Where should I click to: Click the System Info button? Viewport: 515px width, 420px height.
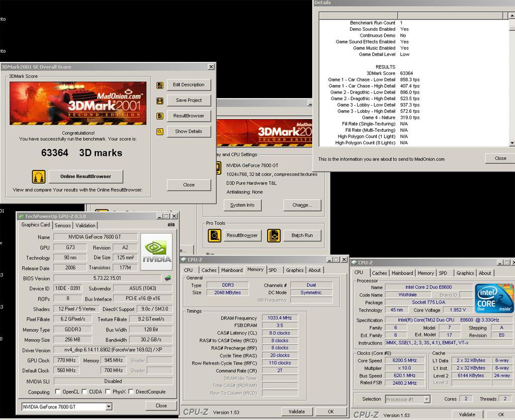[x=242, y=205]
